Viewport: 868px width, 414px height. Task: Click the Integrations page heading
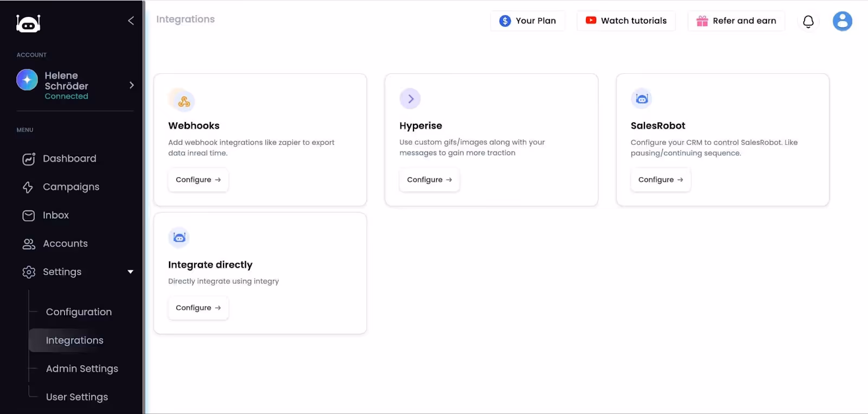point(186,20)
